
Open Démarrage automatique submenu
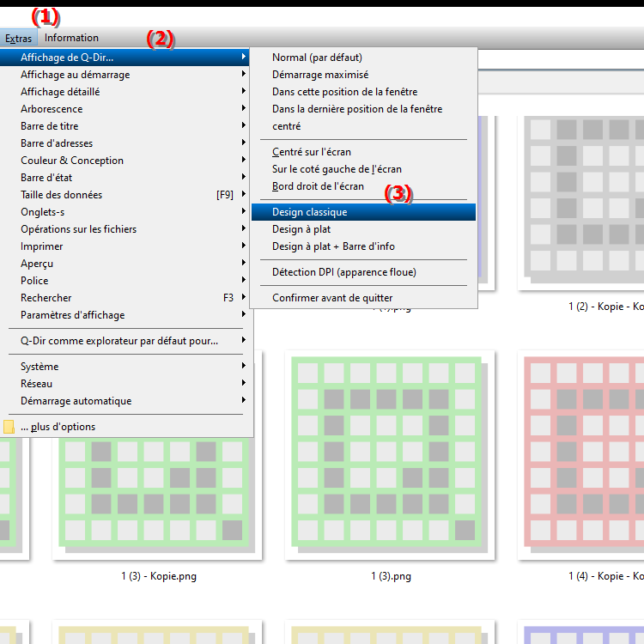click(125, 401)
